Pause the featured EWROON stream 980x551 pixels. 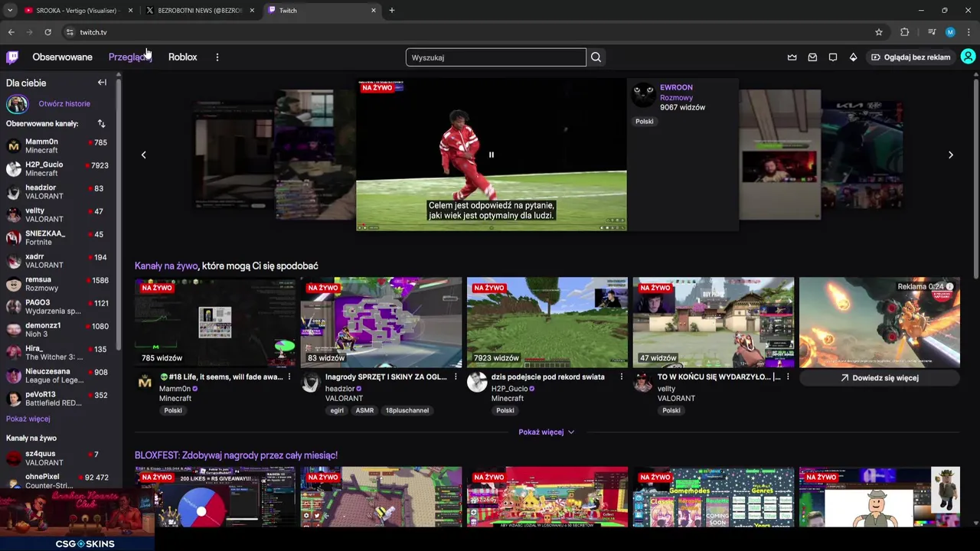point(492,155)
